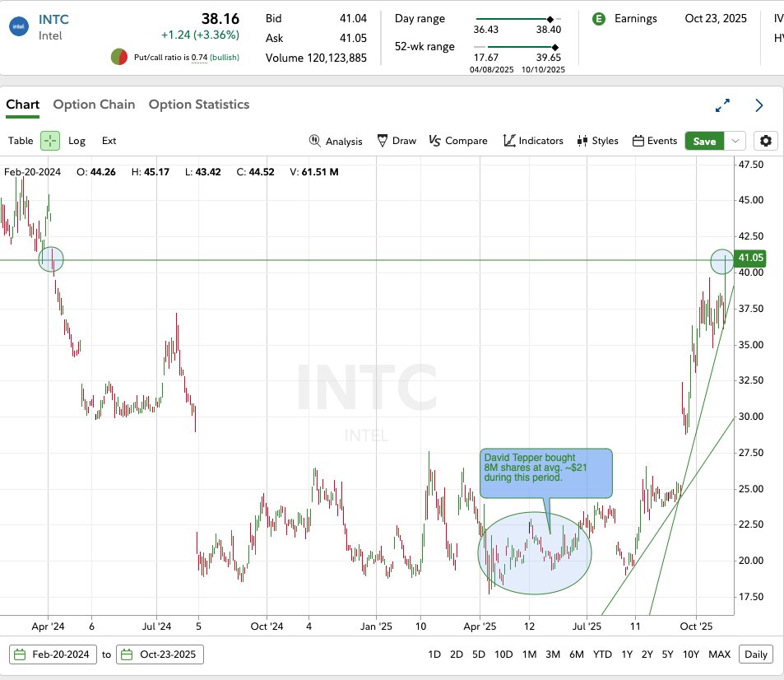Viewport: 784px width, 680px height.
Task: Select the 1Y time range
Action: (627, 654)
